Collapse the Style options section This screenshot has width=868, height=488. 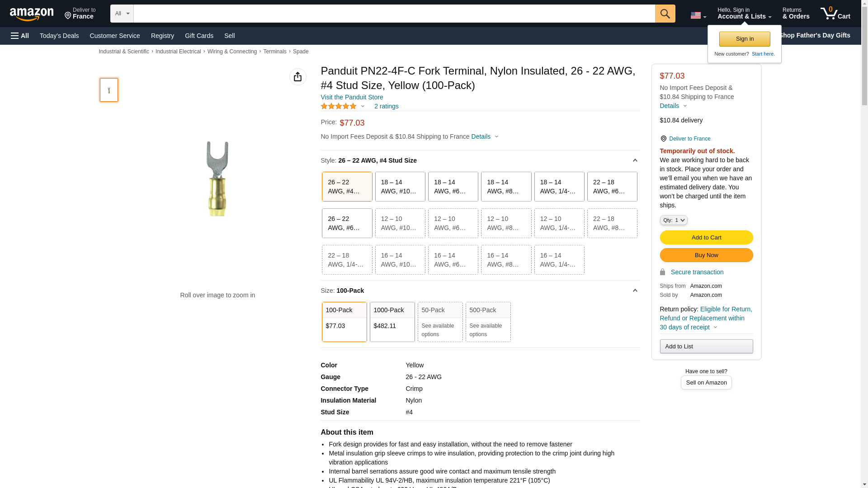pos(635,160)
